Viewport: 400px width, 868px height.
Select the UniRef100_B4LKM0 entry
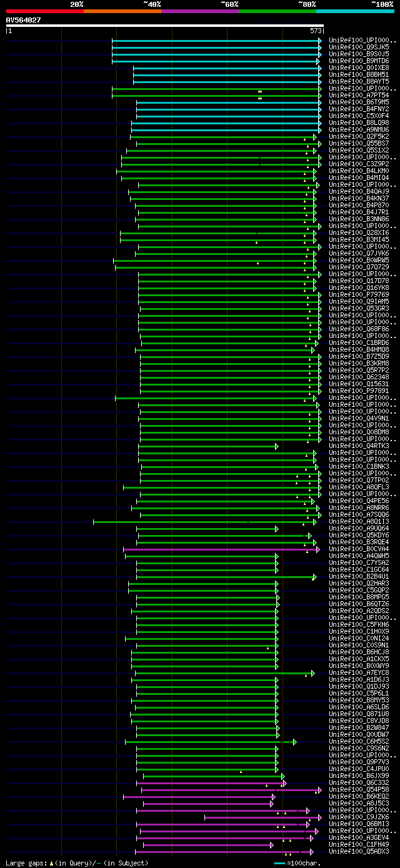click(359, 171)
